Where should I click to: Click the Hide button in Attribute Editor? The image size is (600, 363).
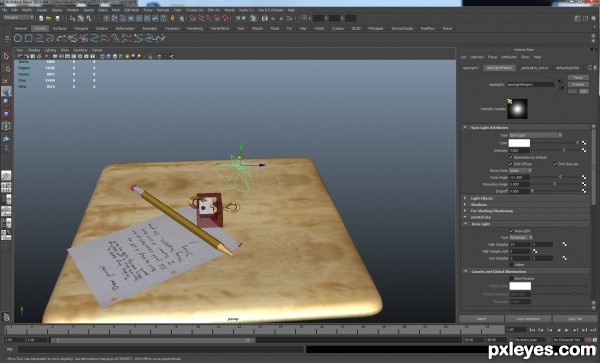pos(584,91)
